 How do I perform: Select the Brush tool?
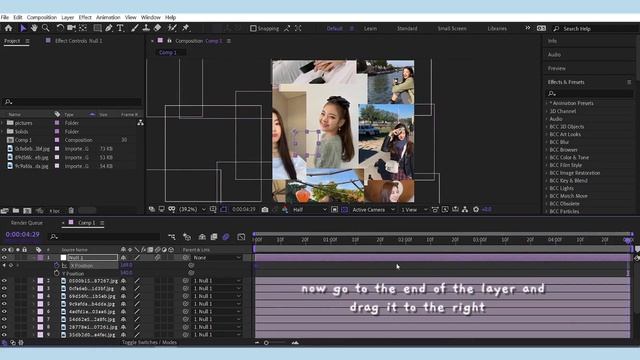point(135,28)
